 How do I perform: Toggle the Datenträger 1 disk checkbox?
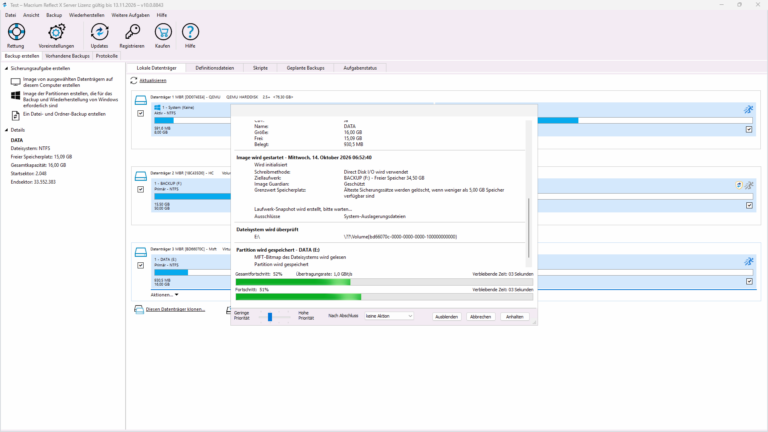pyautogui.click(x=141, y=113)
